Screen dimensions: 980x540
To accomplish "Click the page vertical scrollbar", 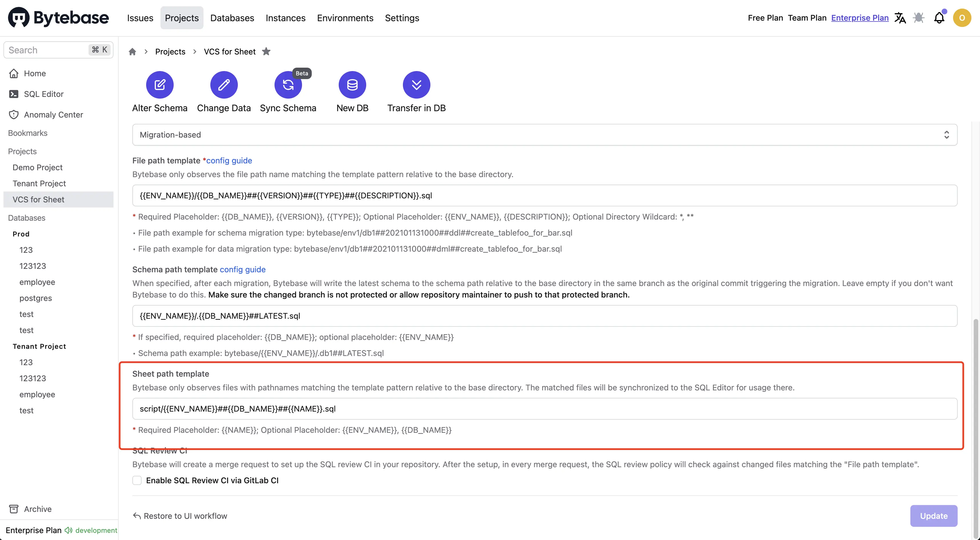I will [976, 428].
